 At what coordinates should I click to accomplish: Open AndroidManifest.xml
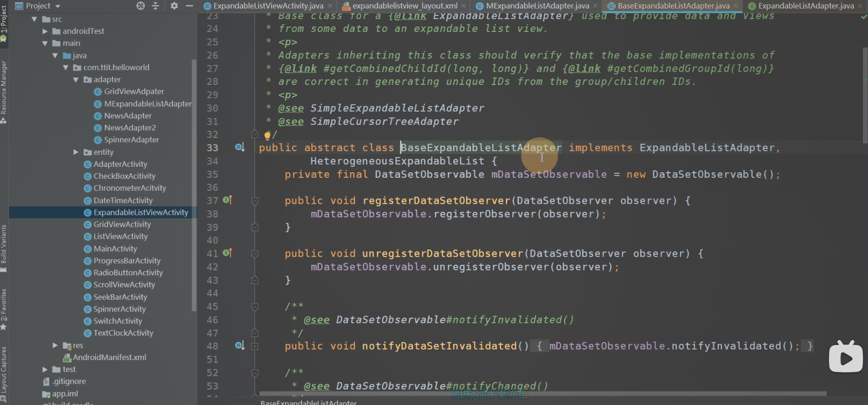pos(104,357)
